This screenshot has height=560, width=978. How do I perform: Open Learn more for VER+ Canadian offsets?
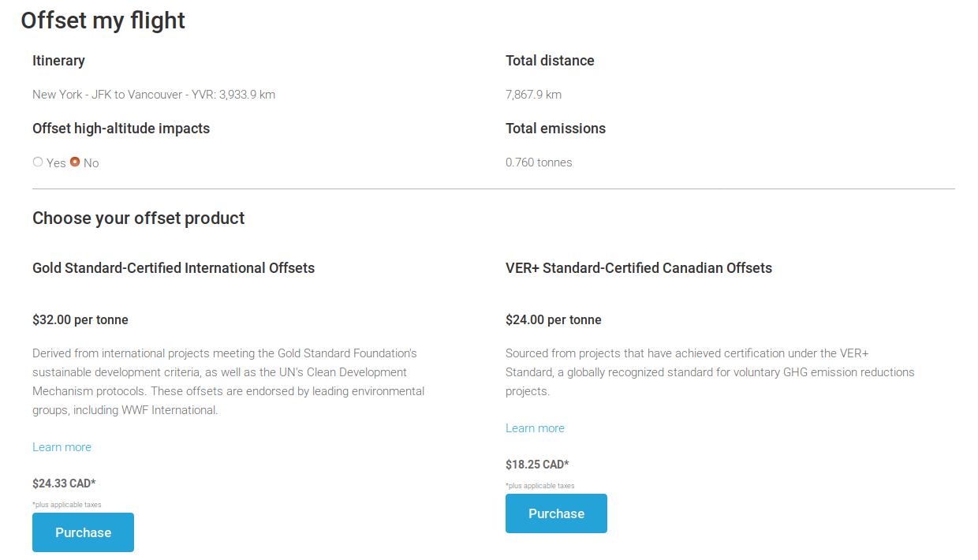pyautogui.click(x=535, y=428)
